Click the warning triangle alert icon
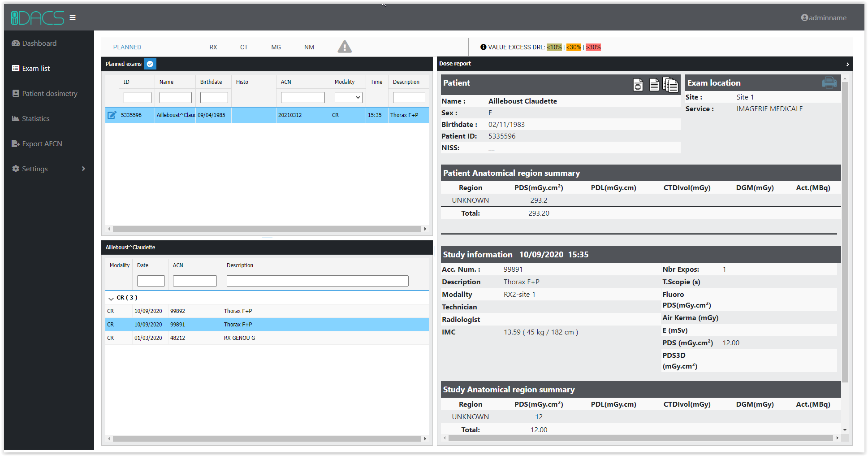 344,47
